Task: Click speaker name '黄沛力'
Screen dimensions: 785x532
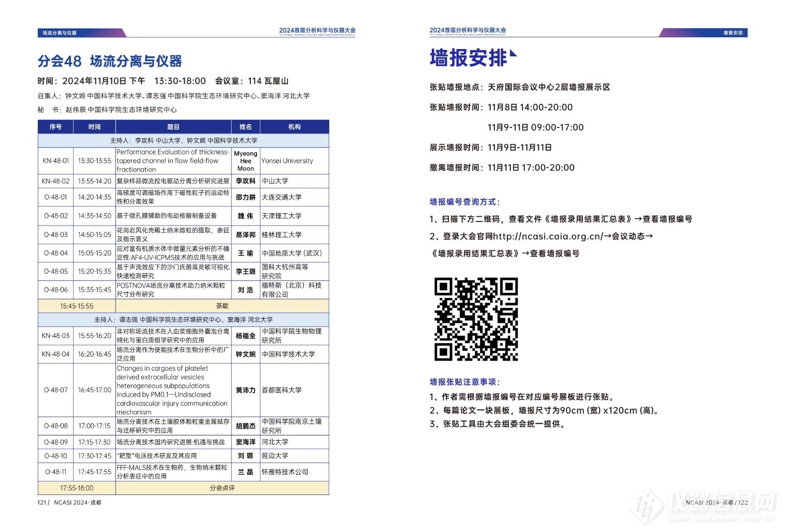Action: coord(246,390)
